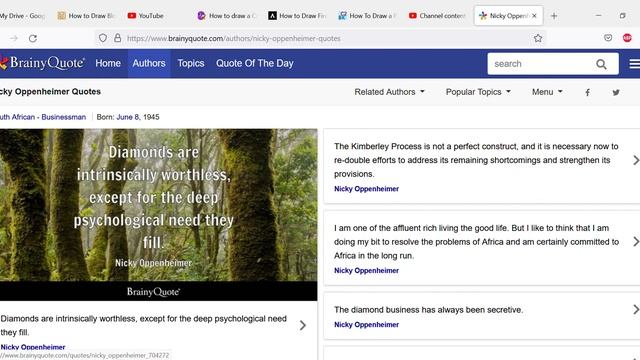Open the South African link
Viewport: 640px width, 360px height.
(x=17, y=117)
